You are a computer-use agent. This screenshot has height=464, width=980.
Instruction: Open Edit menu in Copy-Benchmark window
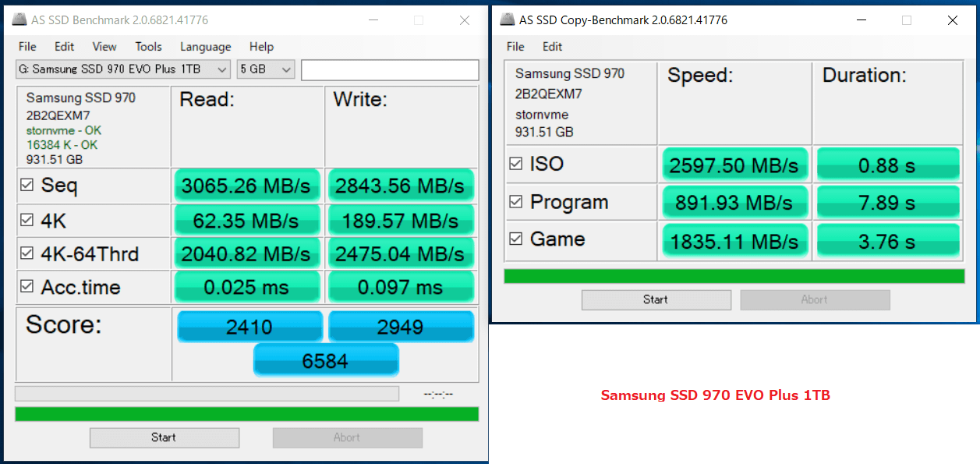[x=552, y=47]
